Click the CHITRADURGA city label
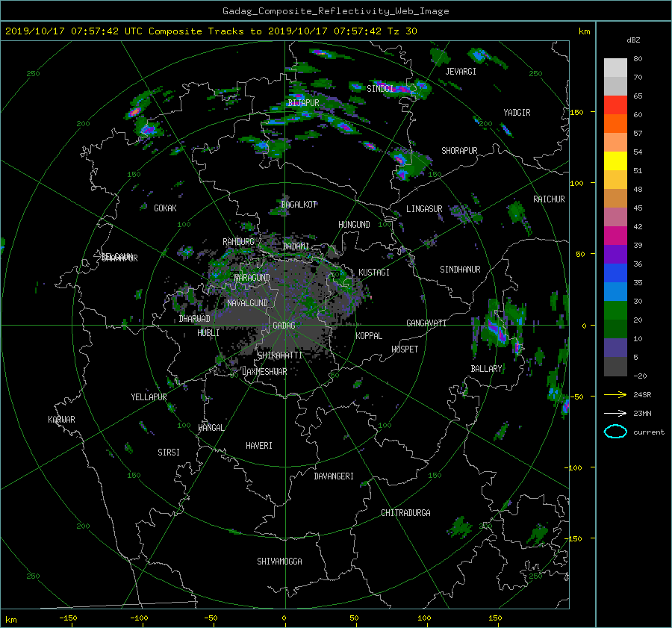 point(406,513)
